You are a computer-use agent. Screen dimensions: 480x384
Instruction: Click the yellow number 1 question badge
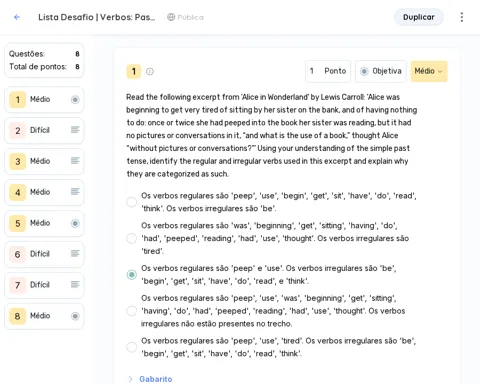coord(134,71)
